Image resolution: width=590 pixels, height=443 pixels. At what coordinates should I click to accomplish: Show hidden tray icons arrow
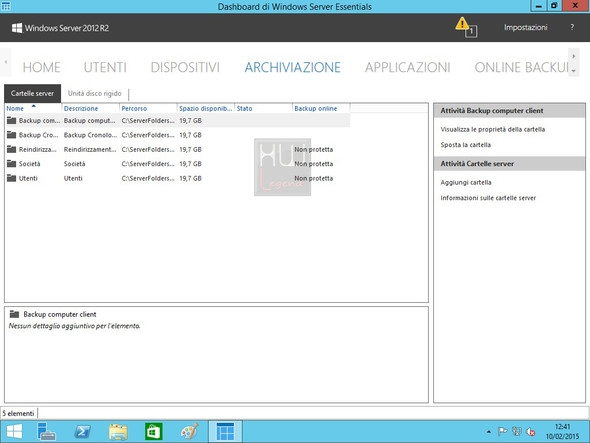click(x=488, y=432)
